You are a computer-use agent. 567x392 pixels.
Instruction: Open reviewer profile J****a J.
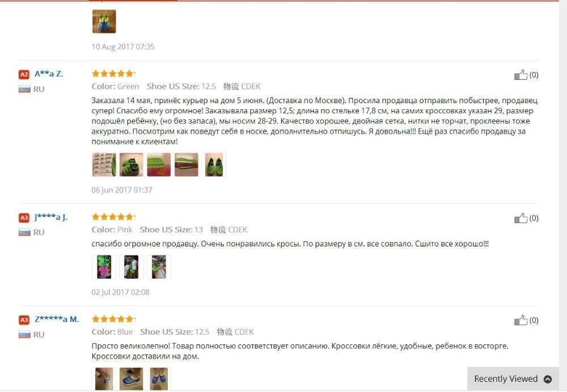51,217
